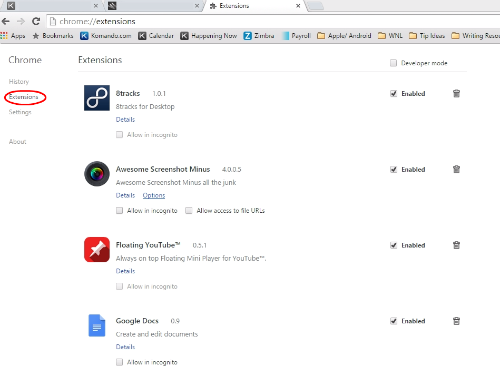Image resolution: width=500 pixels, height=376 pixels.
Task: Open the Bookmarks star bookmark
Action: [x=53, y=36]
